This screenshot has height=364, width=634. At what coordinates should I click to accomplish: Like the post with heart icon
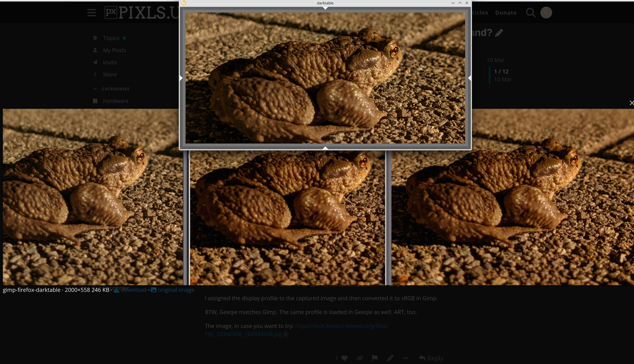click(x=345, y=358)
